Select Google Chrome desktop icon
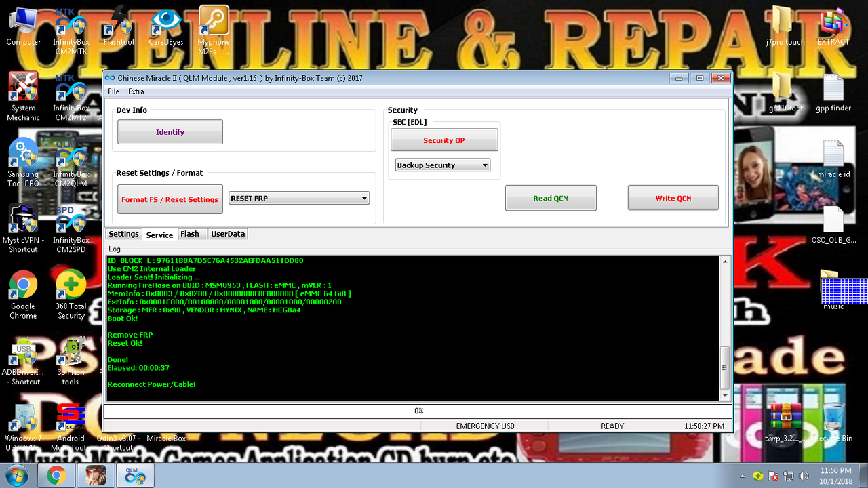 (23, 295)
